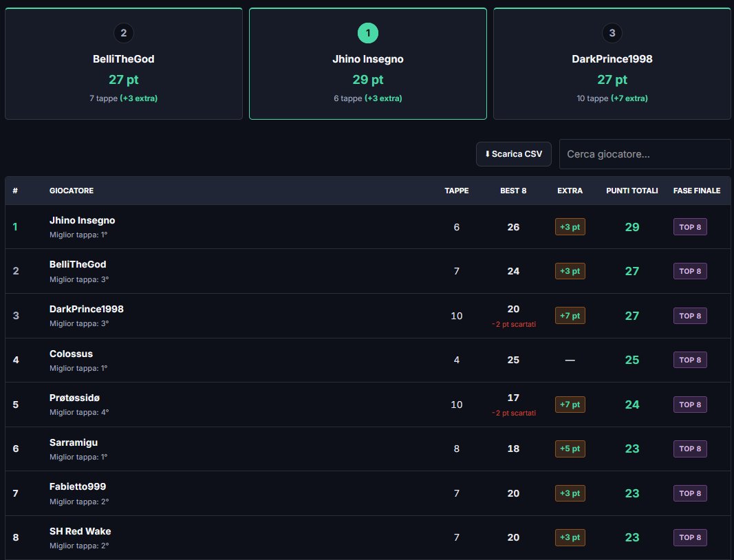Image resolution: width=734 pixels, height=560 pixels.
Task: Click the 29 pt score on the podium
Action: pos(368,80)
